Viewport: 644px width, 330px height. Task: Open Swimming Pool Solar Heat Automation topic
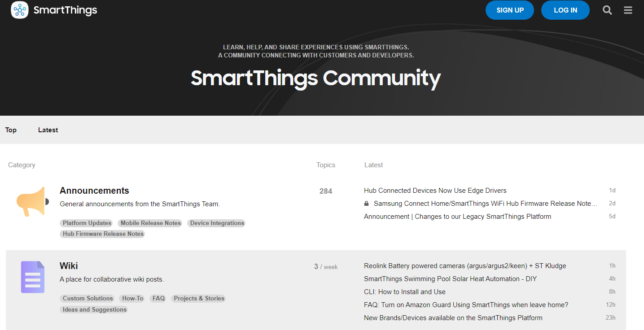click(450, 279)
